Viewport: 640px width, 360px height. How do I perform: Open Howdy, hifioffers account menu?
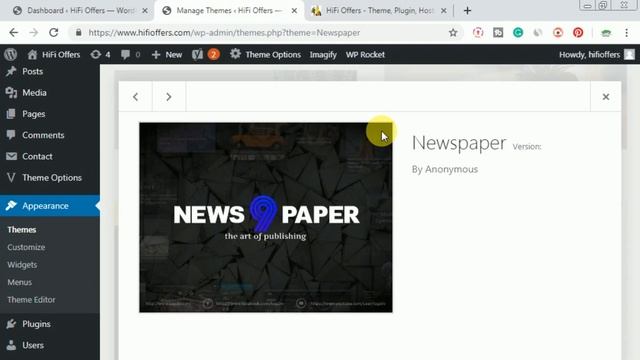tap(597, 54)
